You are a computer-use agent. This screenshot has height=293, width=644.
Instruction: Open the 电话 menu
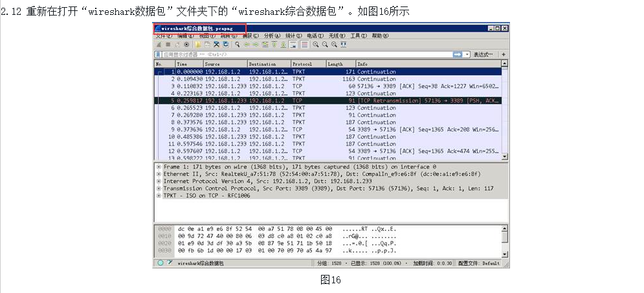click(x=315, y=36)
